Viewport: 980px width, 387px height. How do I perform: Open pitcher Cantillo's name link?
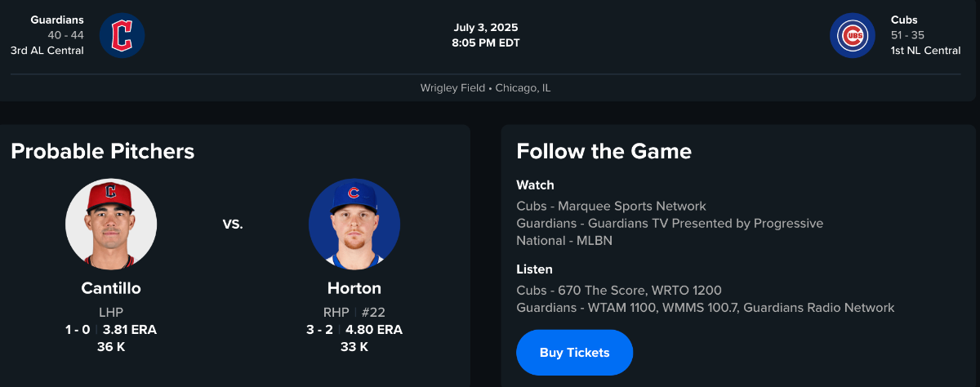(111, 288)
